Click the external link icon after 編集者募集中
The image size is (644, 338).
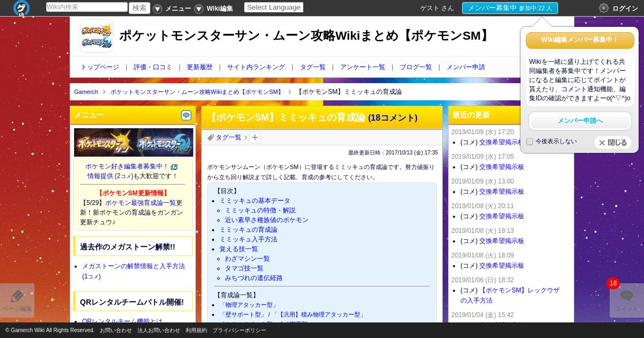tap(174, 167)
